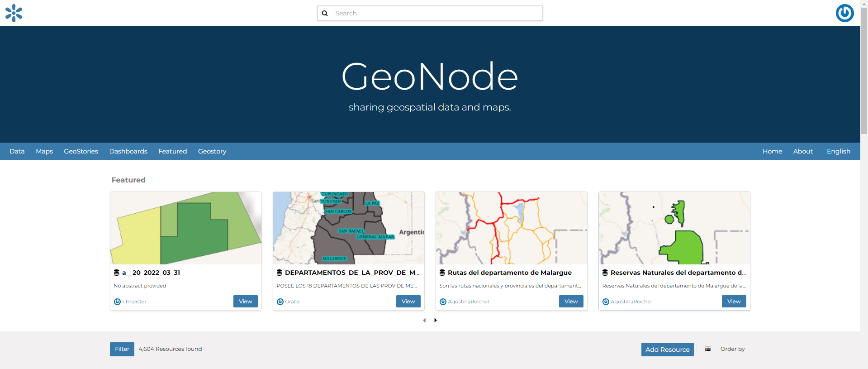868x369 pixels.
Task: View Rutas del departamento de Malargue
Action: 571,302
